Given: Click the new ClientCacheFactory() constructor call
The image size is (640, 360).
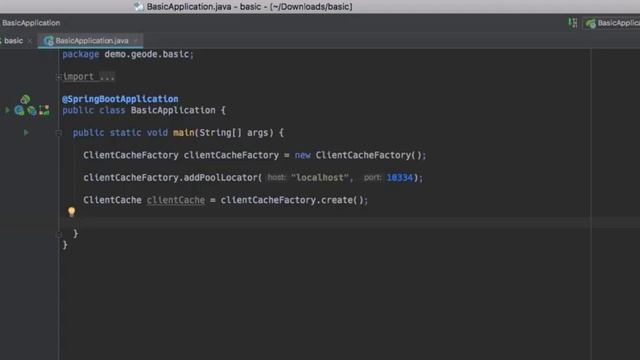Looking at the screenshot, I should point(358,155).
